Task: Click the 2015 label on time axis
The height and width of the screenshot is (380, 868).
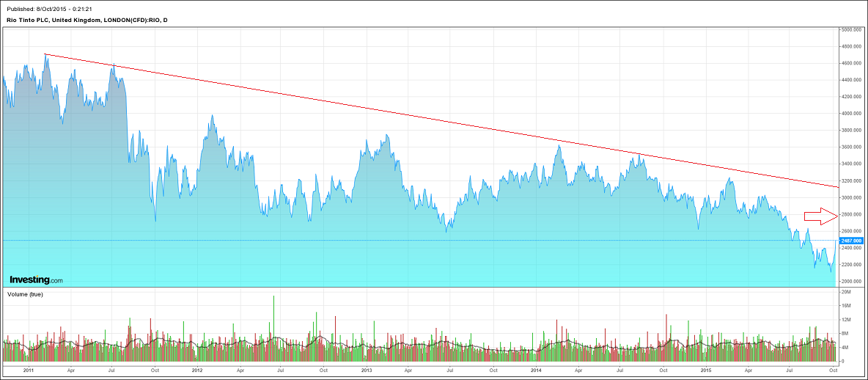Action: (x=705, y=370)
